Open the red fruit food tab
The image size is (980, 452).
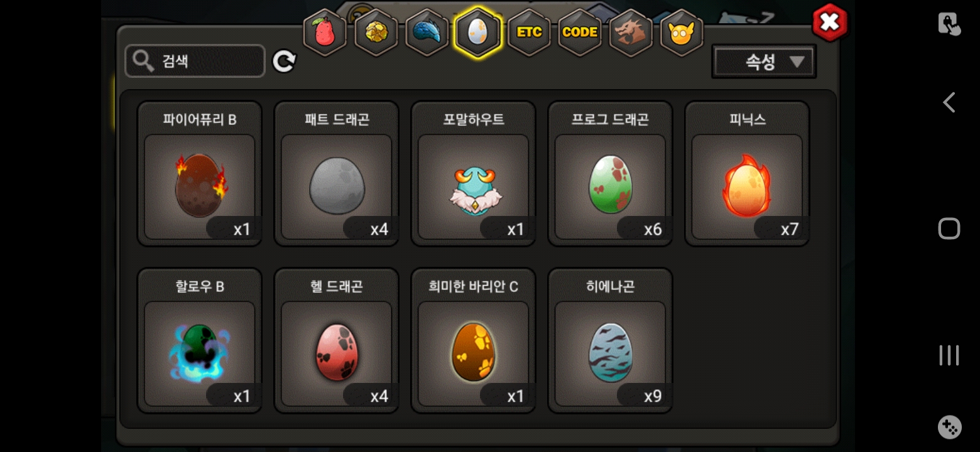tap(325, 33)
